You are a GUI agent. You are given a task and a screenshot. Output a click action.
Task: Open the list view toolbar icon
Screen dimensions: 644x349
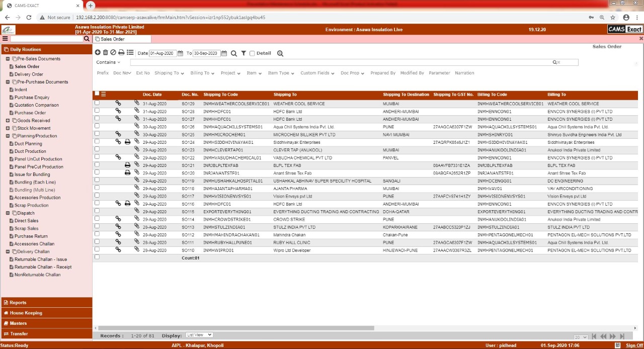tap(130, 53)
